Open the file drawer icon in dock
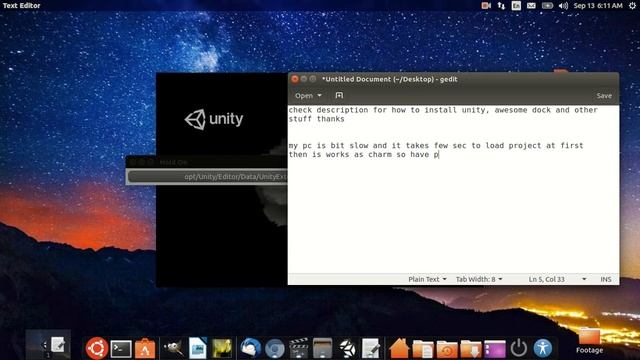This screenshot has height=360, width=640. tap(322, 348)
